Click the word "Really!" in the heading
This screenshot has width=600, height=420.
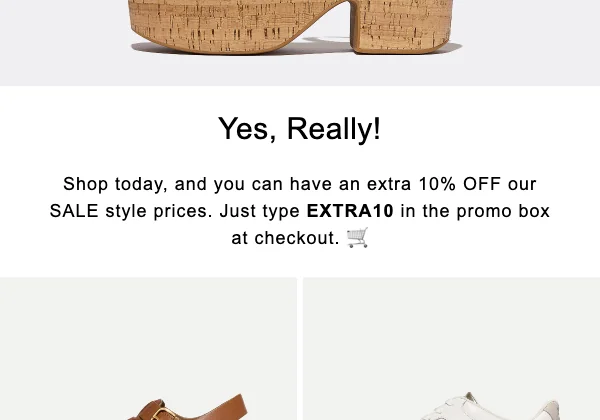click(334, 129)
